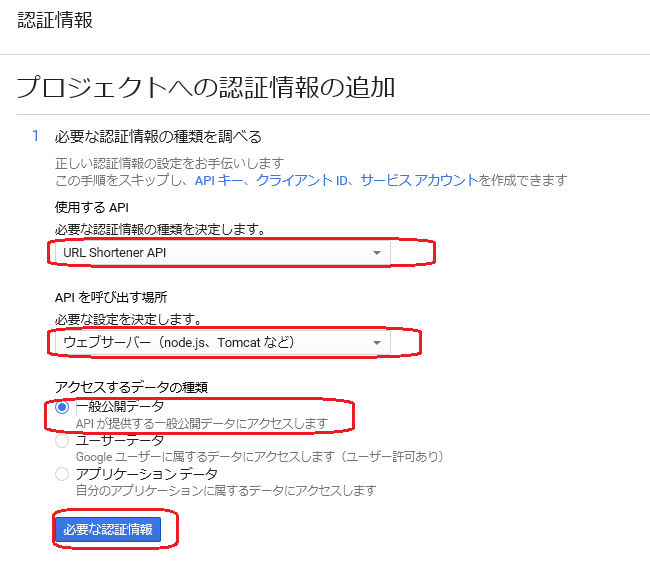Click the Google ユーザー data description text
The width and height of the screenshot is (650, 565).
pyautogui.click(x=260, y=456)
